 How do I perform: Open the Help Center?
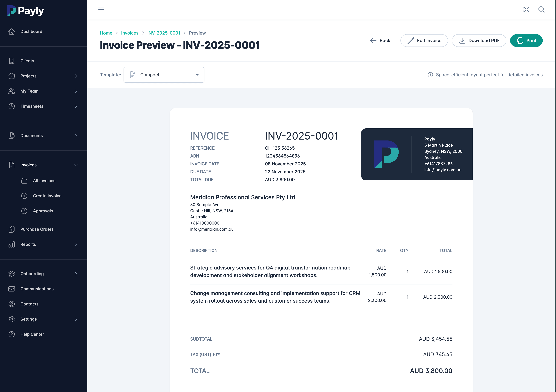(x=32, y=334)
